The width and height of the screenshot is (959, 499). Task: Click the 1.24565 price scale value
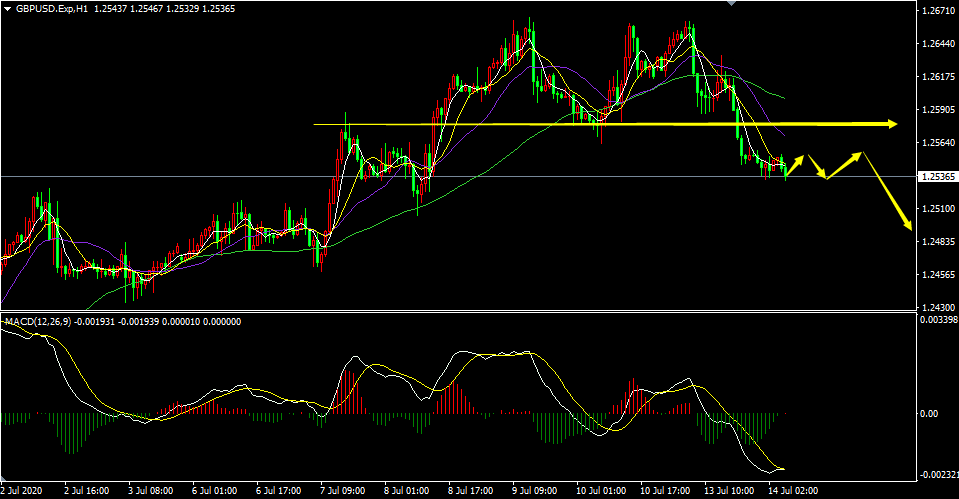pos(939,275)
